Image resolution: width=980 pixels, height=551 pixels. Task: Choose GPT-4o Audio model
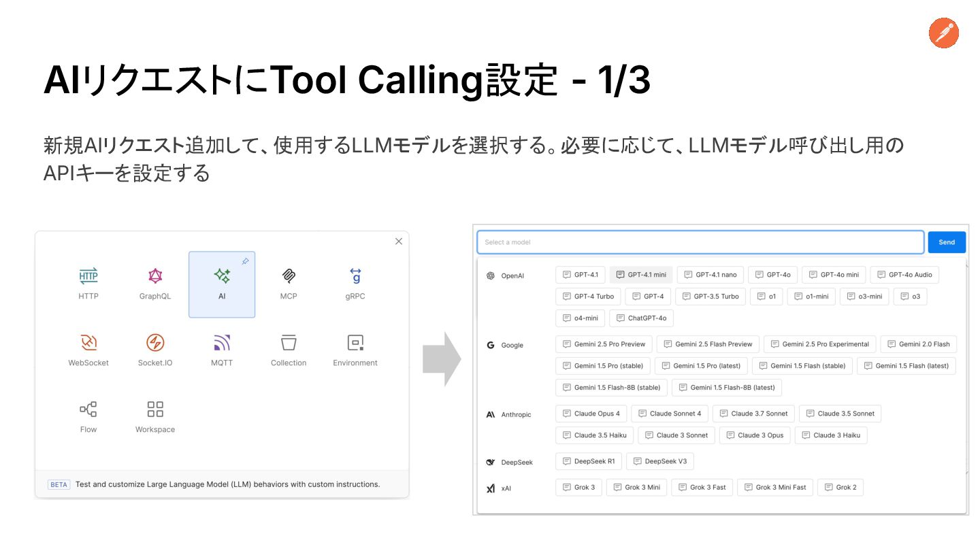coord(904,275)
